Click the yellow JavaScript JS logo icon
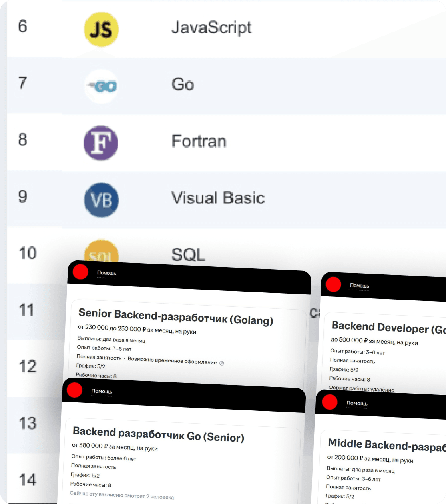The width and height of the screenshot is (446, 504). coord(102,29)
